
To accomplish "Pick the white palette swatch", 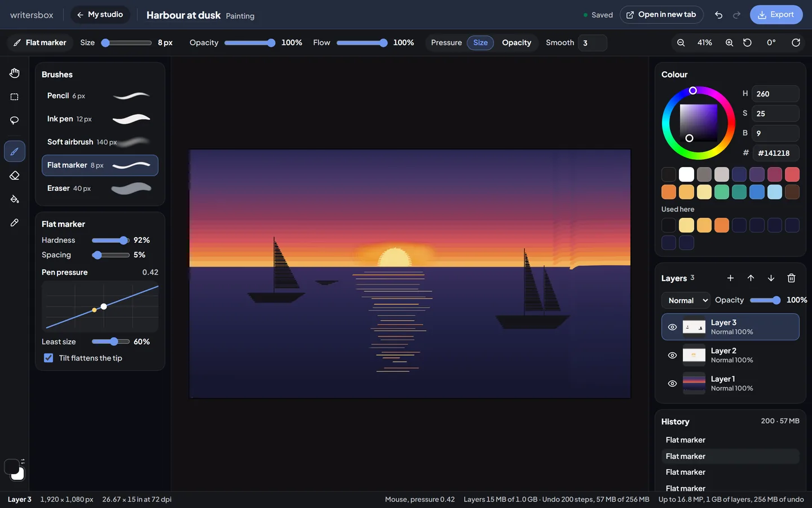I will point(686,174).
